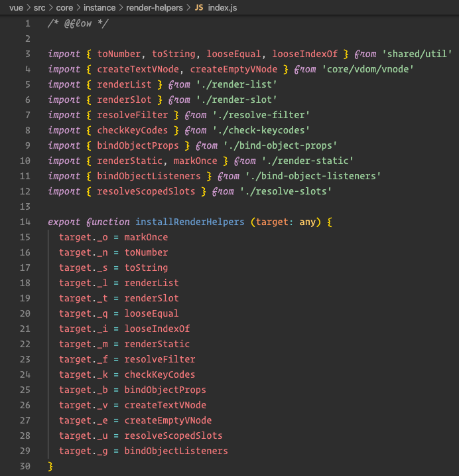Click 'renderList' on line 18
Image resolution: width=459 pixels, height=476 pixels.
tap(151, 283)
